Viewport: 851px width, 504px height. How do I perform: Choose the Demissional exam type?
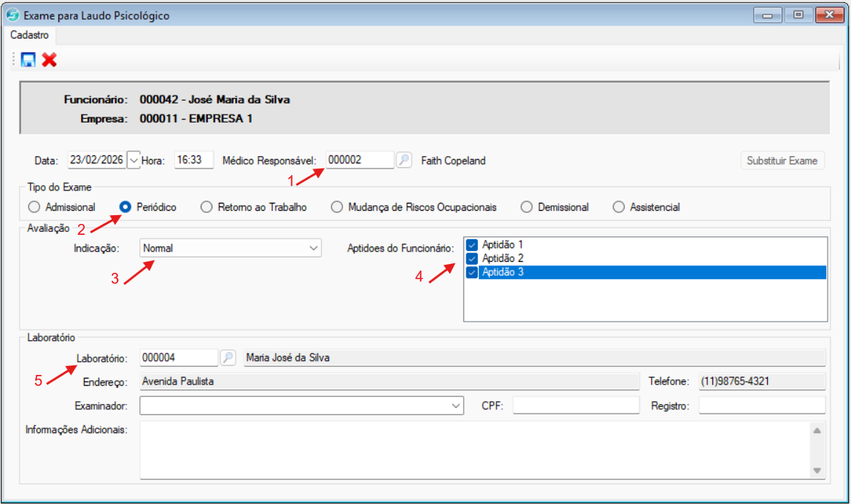coord(527,207)
